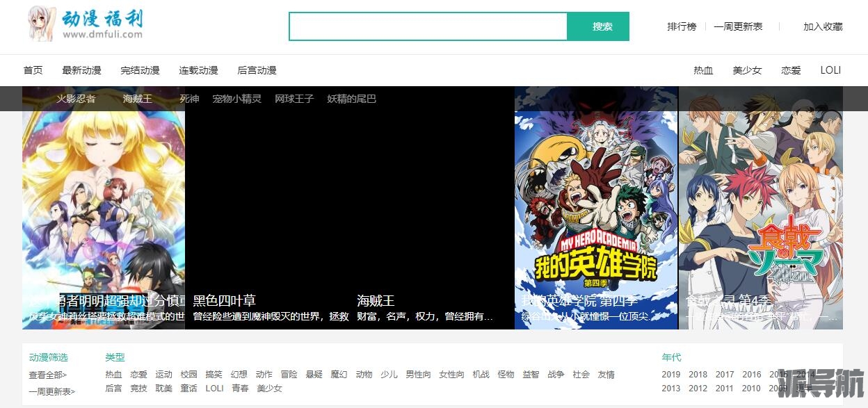The height and width of the screenshot is (408, 868).
Task: Filter by 怪物 genre
Action: point(506,375)
